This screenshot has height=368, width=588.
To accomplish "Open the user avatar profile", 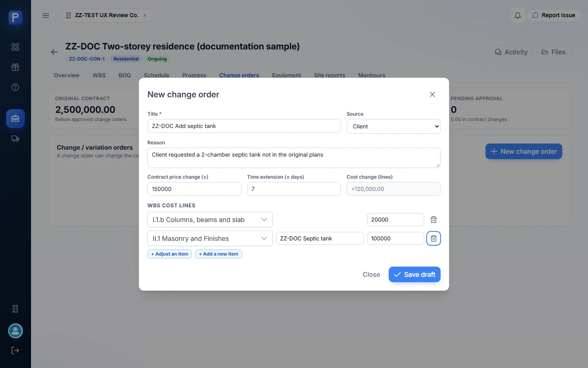I will point(16,331).
